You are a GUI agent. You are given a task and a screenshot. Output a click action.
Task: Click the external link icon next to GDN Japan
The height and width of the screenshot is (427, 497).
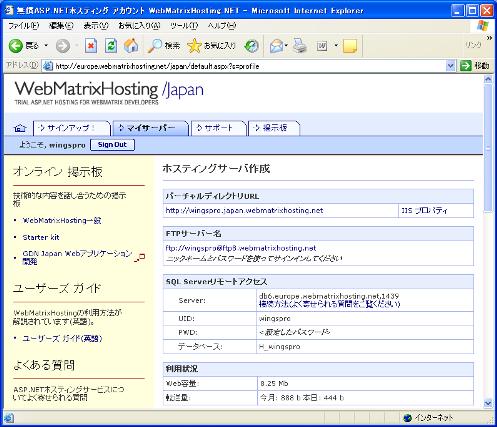[x=140, y=257]
